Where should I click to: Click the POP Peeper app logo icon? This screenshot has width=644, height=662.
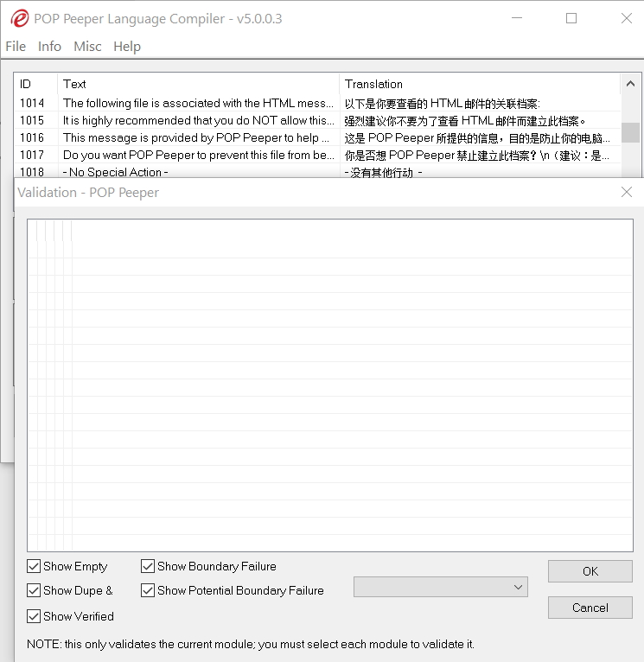coord(19,18)
